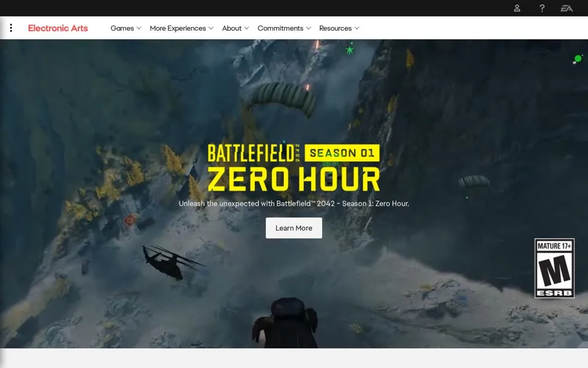Click the EA logo in the top bar
The width and height of the screenshot is (588, 368).
coord(566,8)
